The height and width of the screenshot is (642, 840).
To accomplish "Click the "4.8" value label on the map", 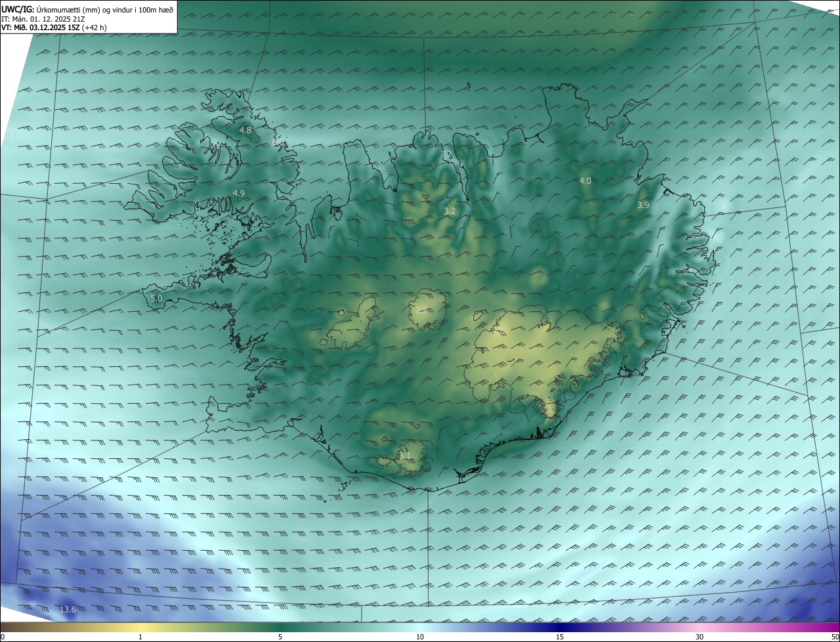I will pos(245,131).
